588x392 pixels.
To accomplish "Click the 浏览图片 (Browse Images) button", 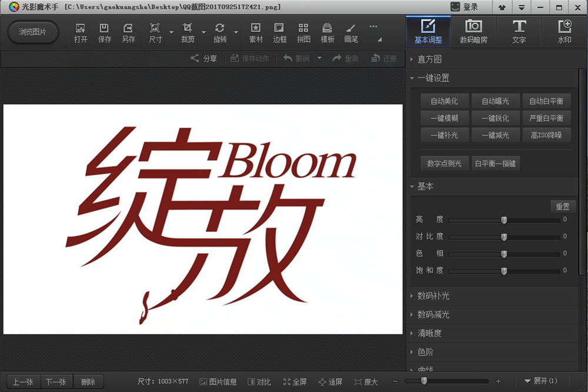I will click(x=33, y=32).
